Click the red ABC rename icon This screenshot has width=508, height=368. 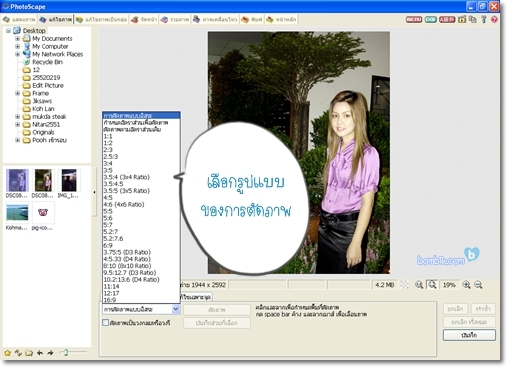(x=447, y=20)
